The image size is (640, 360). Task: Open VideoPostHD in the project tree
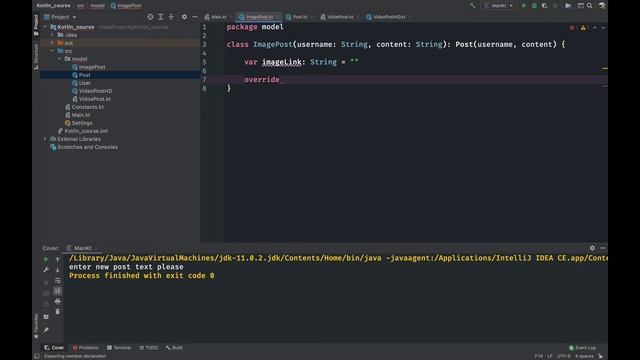pyautogui.click(x=92, y=91)
